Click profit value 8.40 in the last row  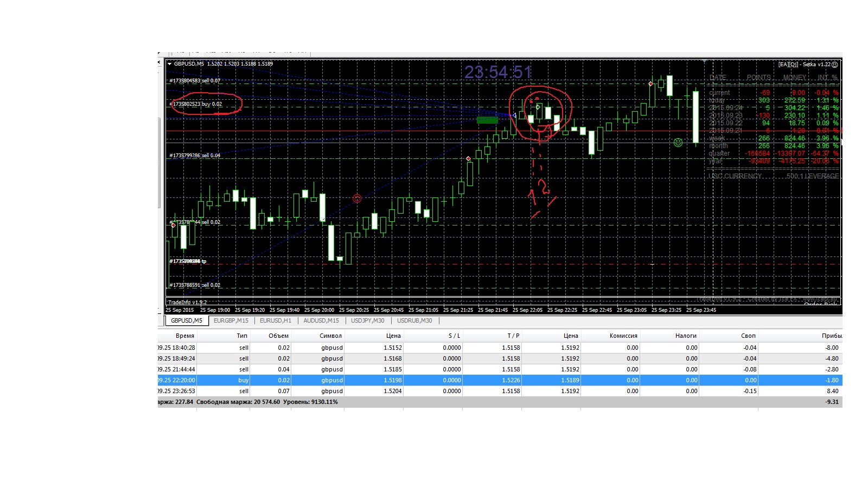tap(832, 391)
